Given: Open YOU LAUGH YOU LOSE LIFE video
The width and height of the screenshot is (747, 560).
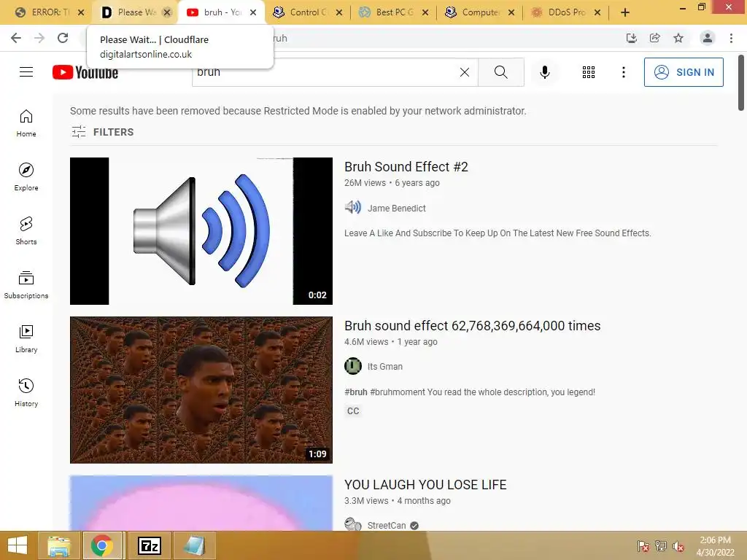Looking at the screenshot, I should (425, 485).
